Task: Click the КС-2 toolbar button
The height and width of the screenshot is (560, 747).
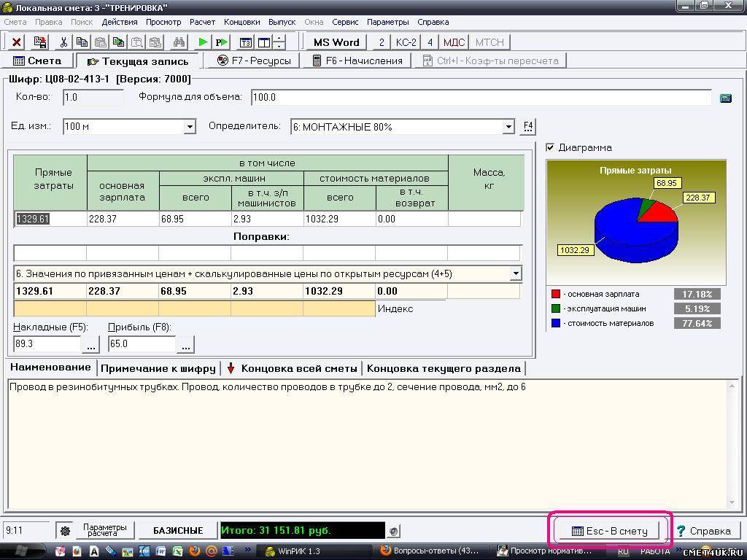Action: coord(406,42)
